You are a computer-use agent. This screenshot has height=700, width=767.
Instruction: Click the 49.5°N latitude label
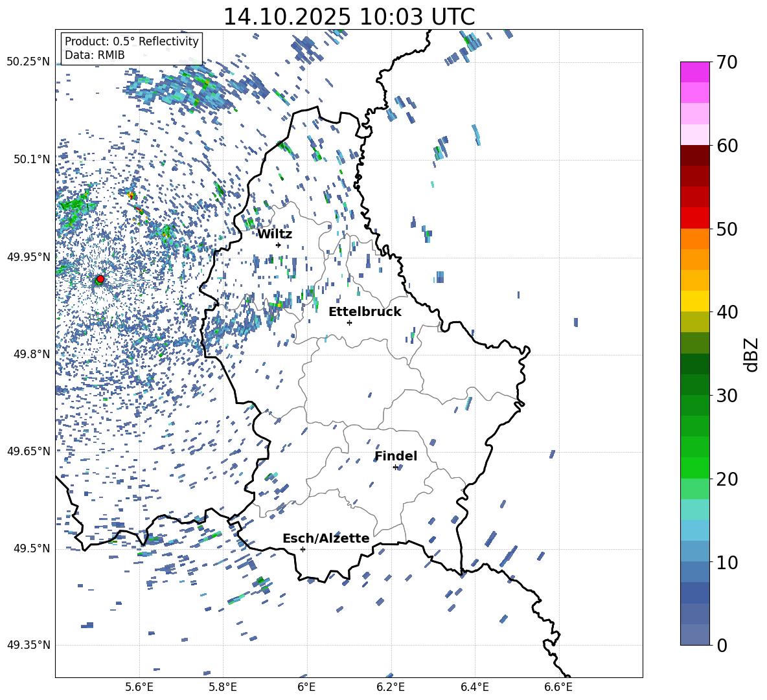tap(32, 548)
